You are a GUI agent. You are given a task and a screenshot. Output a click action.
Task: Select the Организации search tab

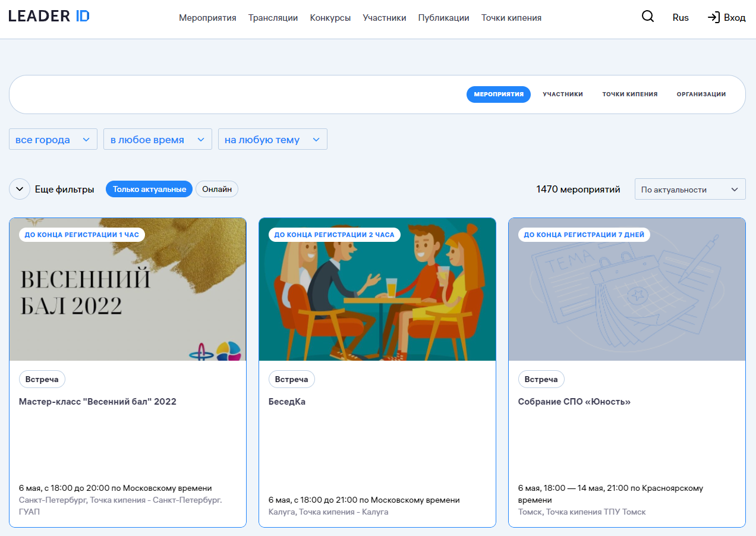[x=701, y=94]
